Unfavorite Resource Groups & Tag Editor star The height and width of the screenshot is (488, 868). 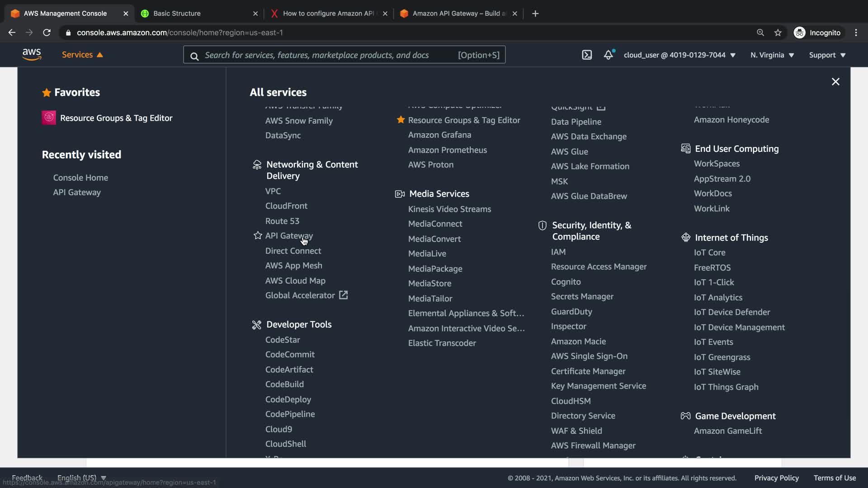[401, 120]
